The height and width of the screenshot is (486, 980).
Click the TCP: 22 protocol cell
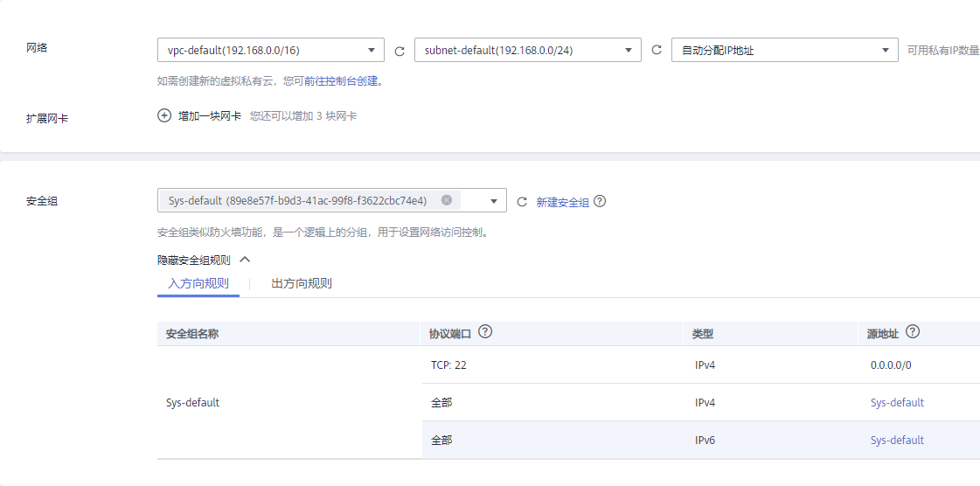coord(448,364)
